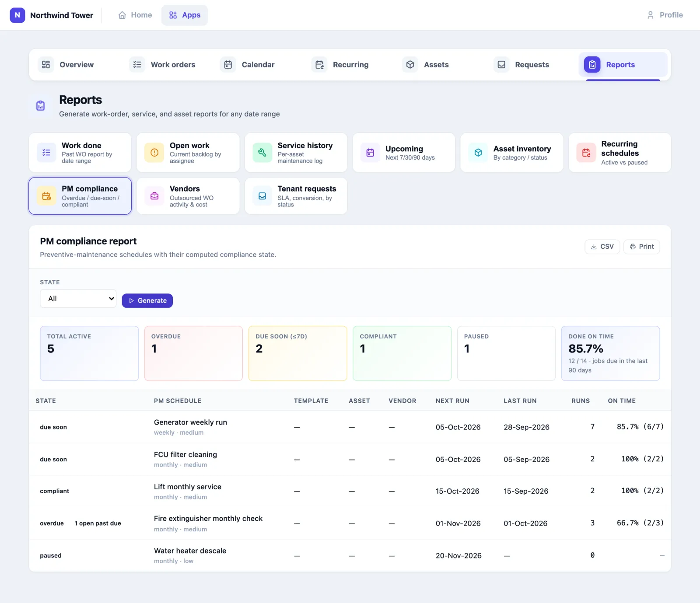Click the 20-Nov-2026 next run date
This screenshot has height=603, width=700.
[x=458, y=556]
